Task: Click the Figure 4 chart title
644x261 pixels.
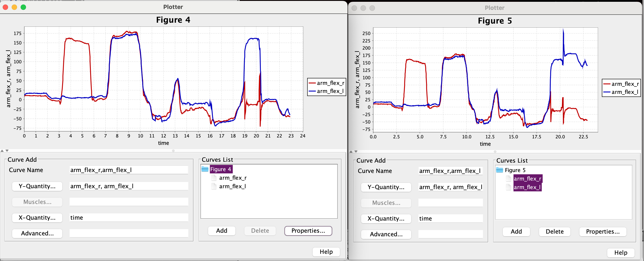Action: 173,20
